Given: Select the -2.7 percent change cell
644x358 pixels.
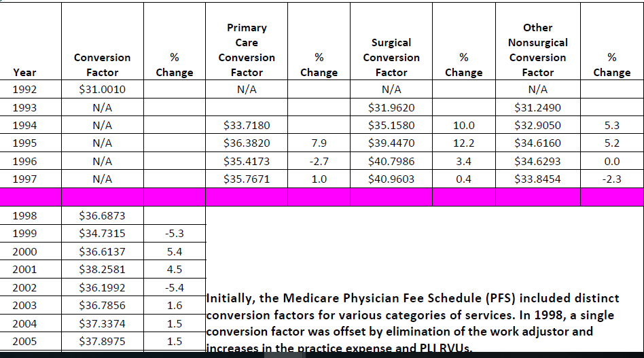Looking at the screenshot, I should tap(319, 161).
